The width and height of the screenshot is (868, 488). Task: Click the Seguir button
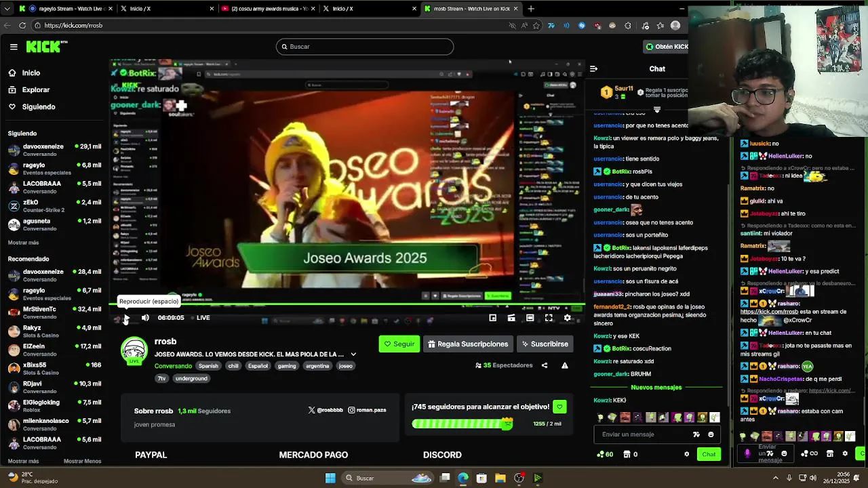pos(399,344)
